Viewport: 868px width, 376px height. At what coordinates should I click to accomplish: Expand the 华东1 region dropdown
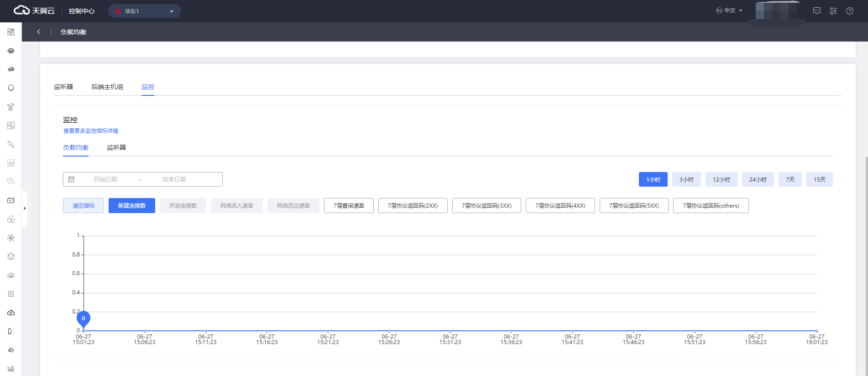point(145,11)
